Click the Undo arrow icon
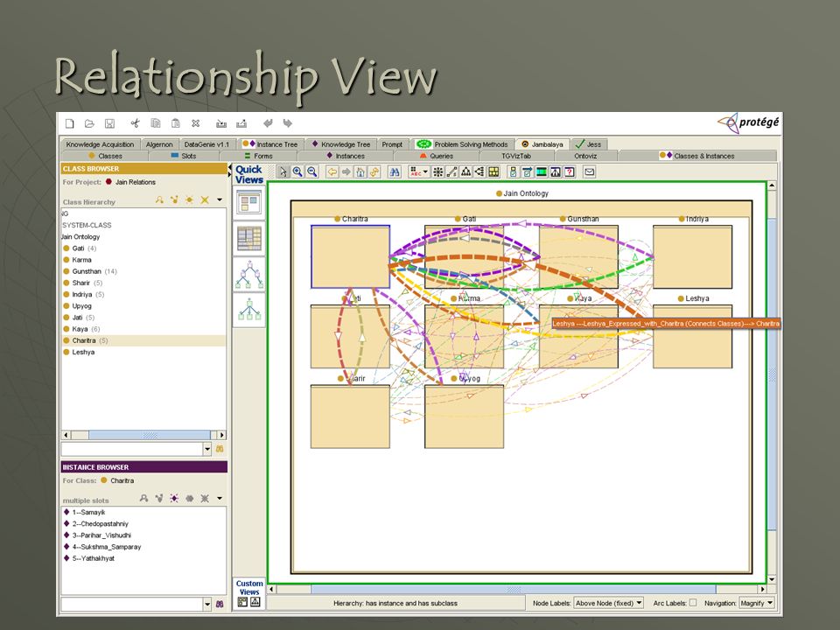Viewport: 840px width, 630px height. pos(268,123)
